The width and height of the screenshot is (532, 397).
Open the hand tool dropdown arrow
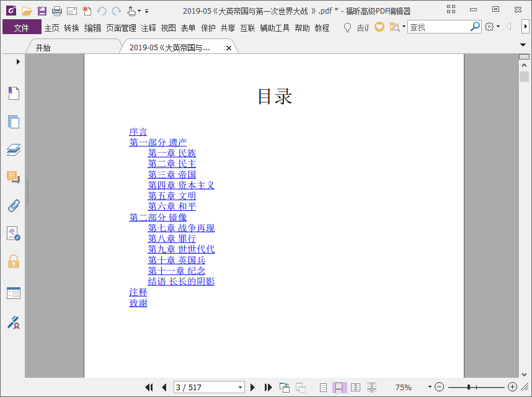139,11
